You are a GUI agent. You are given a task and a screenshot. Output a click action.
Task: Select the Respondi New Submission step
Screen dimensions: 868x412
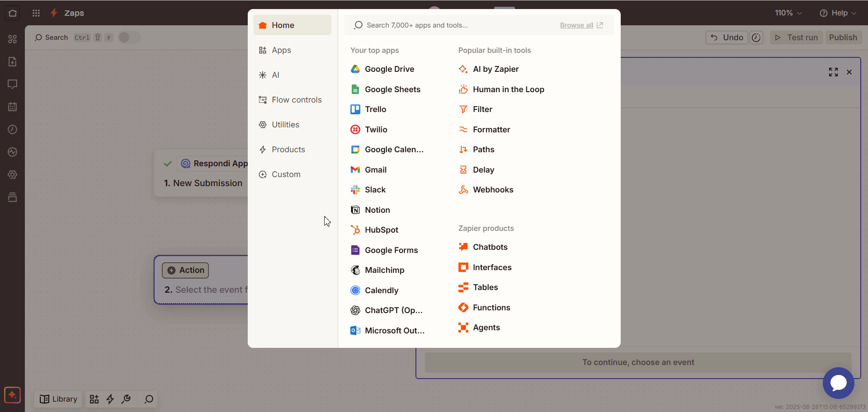coord(201,173)
